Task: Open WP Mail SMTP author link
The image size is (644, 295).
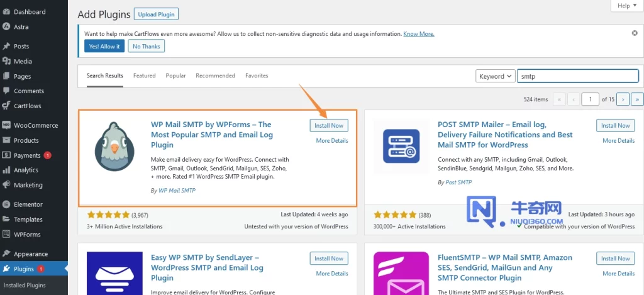Action: 177,191
